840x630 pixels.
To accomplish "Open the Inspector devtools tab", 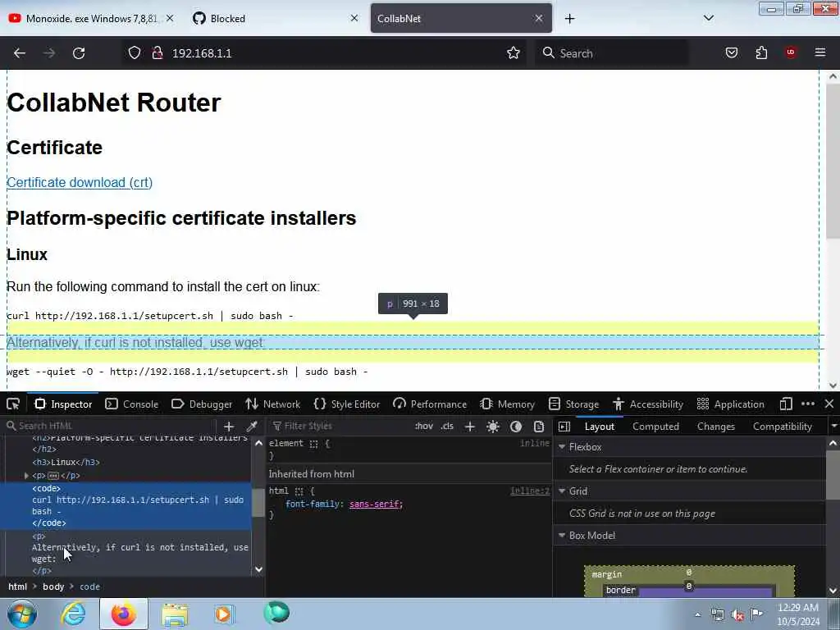I will (x=63, y=404).
